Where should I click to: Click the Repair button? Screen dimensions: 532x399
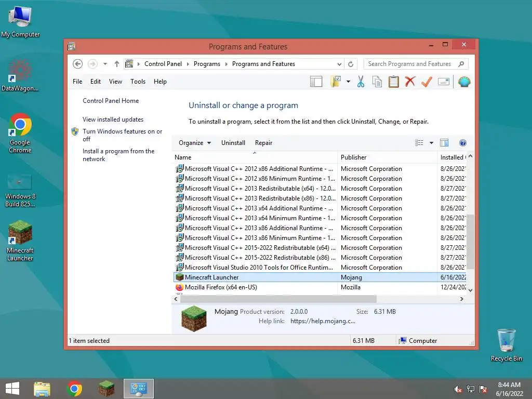click(263, 143)
